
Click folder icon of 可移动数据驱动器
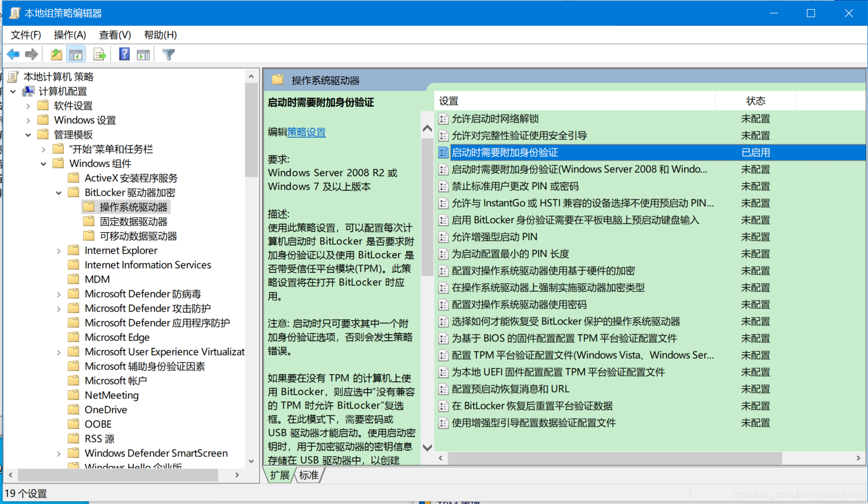coord(89,236)
